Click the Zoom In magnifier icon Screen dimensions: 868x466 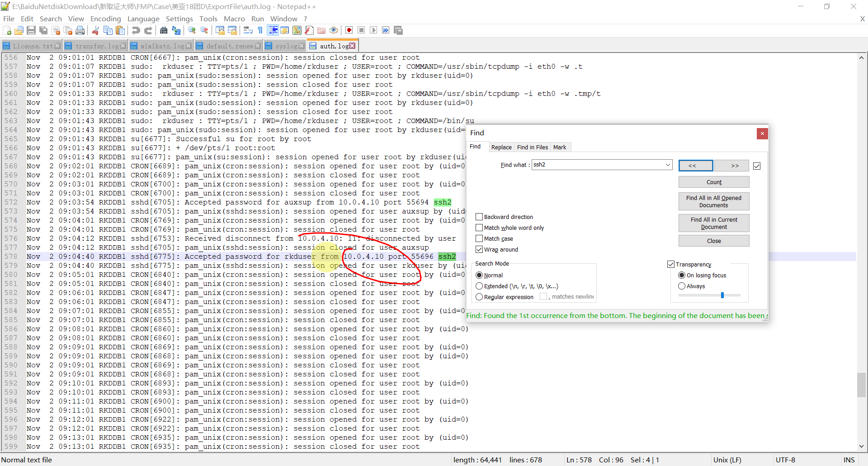coord(192,30)
